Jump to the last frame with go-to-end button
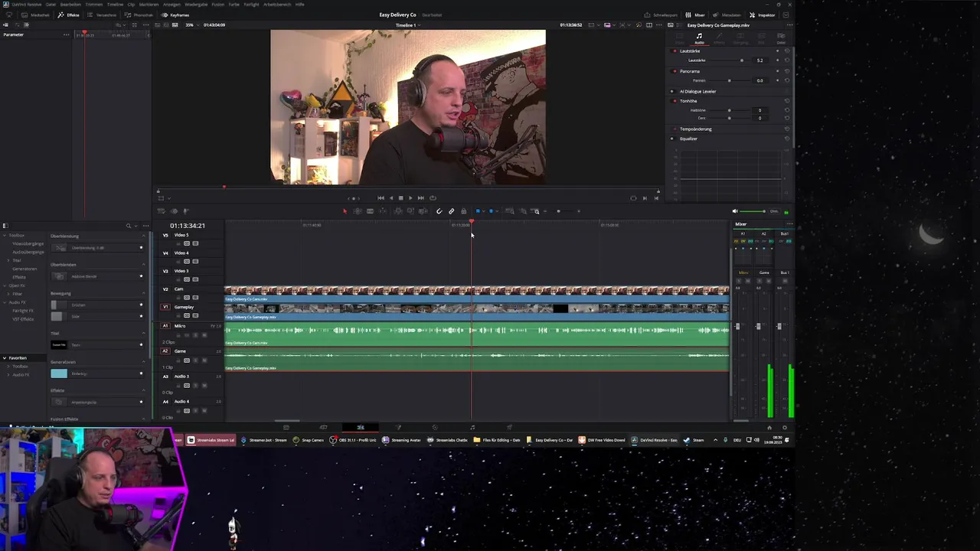Image resolution: width=980 pixels, height=551 pixels. [x=420, y=198]
